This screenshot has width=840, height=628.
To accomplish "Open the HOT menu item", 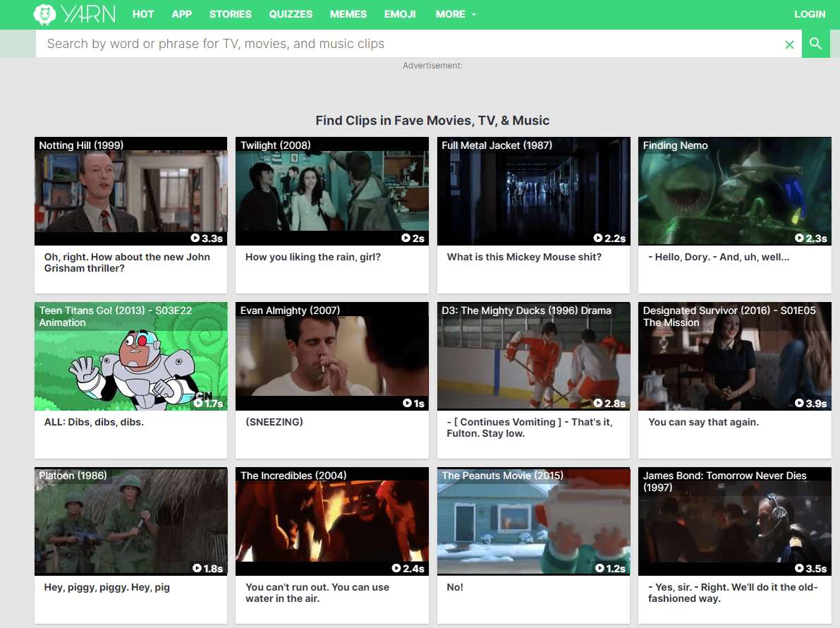I will coord(143,14).
